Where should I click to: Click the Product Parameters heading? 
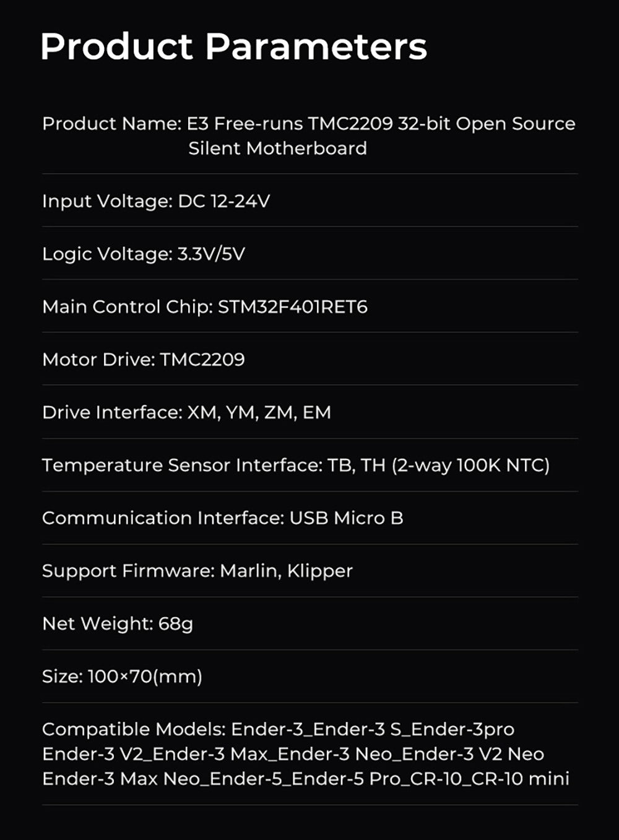(233, 46)
